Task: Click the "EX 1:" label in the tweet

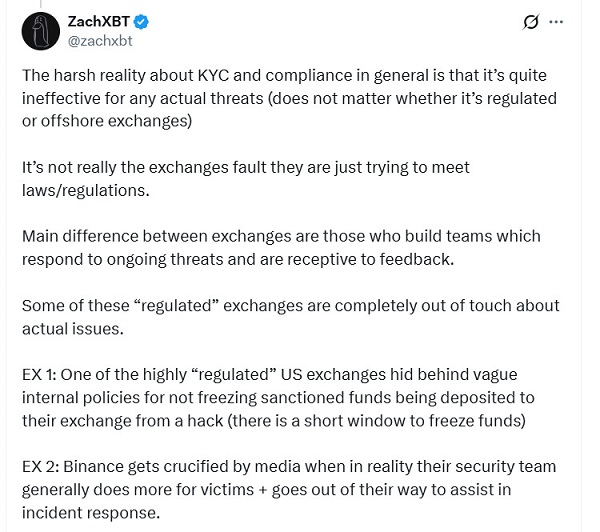Action: click(x=41, y=374)
